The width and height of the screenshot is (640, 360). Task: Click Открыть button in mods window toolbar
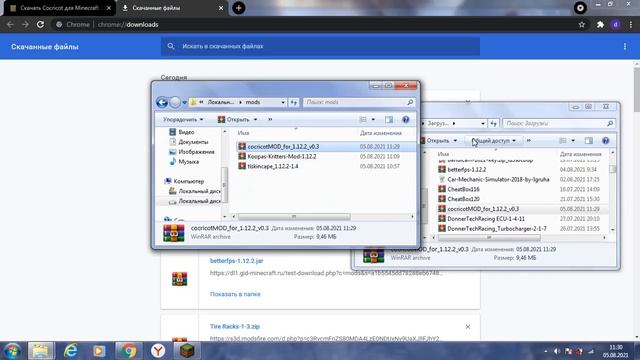233,120
